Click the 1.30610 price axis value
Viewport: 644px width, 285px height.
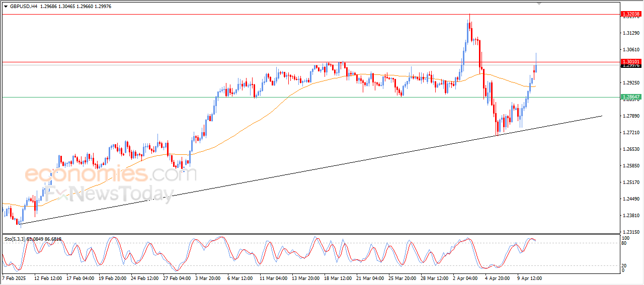[x=631, y=49]
